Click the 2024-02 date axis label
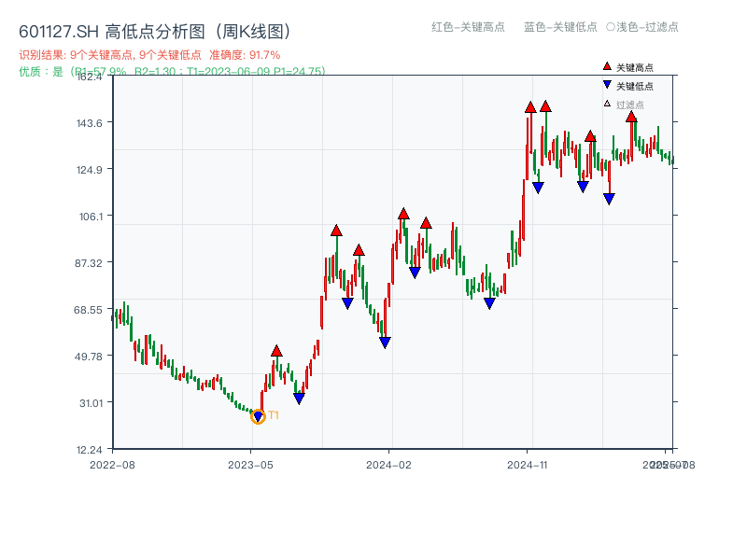Viewport: 747px width, 560px height. coord(388,465)
